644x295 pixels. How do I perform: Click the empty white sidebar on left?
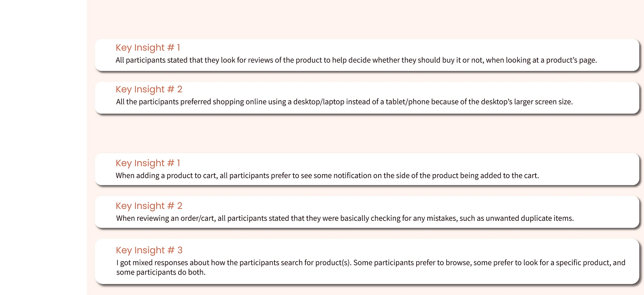[44, 147]
